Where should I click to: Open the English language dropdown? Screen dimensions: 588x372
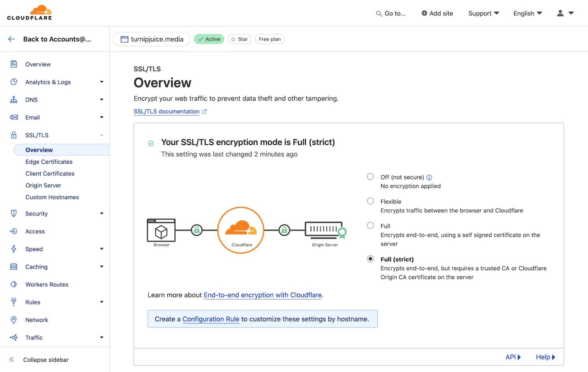(528, 13)
